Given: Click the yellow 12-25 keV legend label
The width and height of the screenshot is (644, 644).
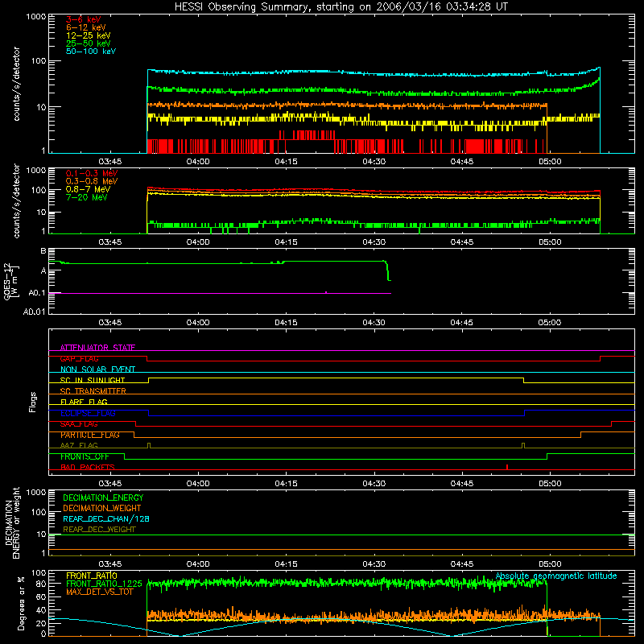Looking at the screenshot, I should click(88, 35).
